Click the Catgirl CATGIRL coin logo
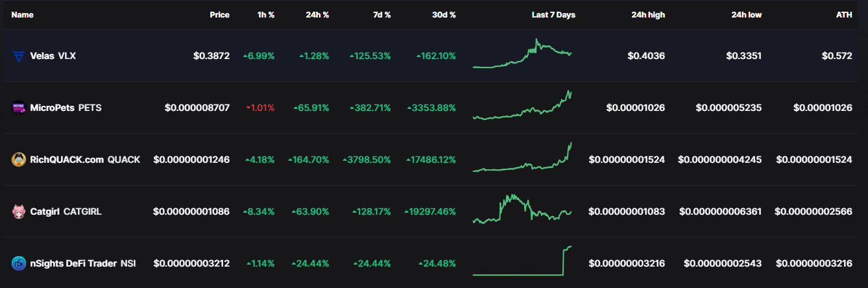This screenshot has height=288, width=868. tap(19, 211)
